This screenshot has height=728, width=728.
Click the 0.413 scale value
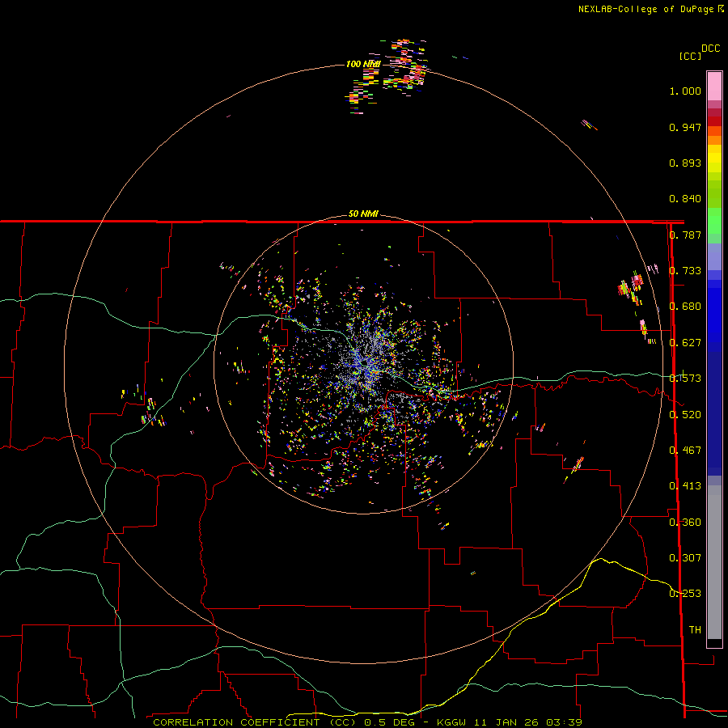[x=685, y=486]
